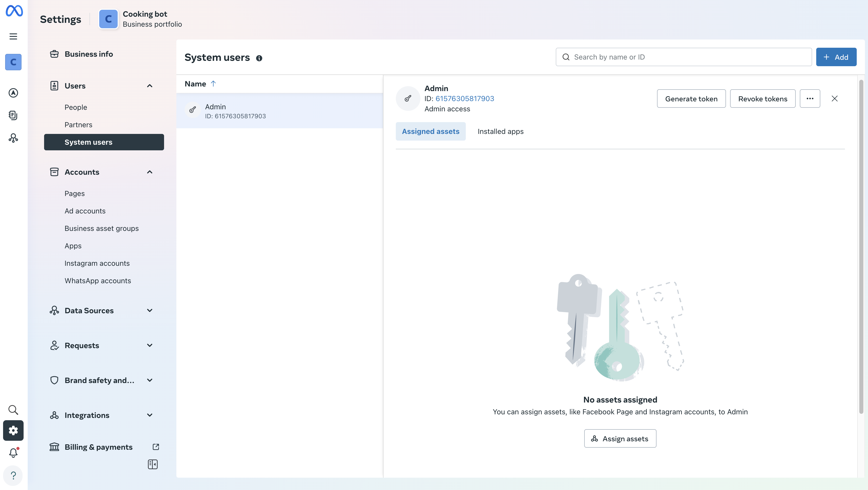Select the Admin row in users list
868x490 pixels.
click(x=279, y=111)
